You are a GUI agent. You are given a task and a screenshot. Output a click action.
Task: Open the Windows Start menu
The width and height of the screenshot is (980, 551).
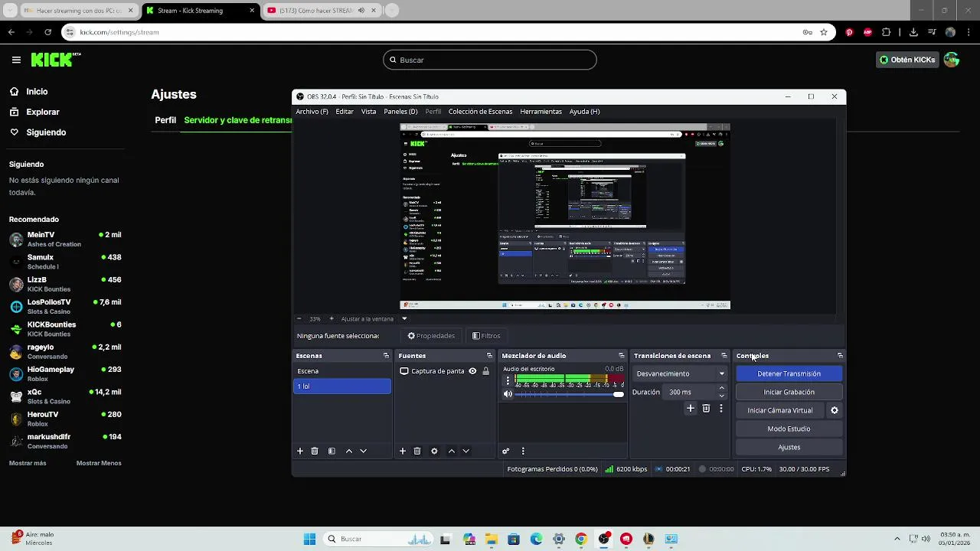pyautogui.click(x=309, y=539)
